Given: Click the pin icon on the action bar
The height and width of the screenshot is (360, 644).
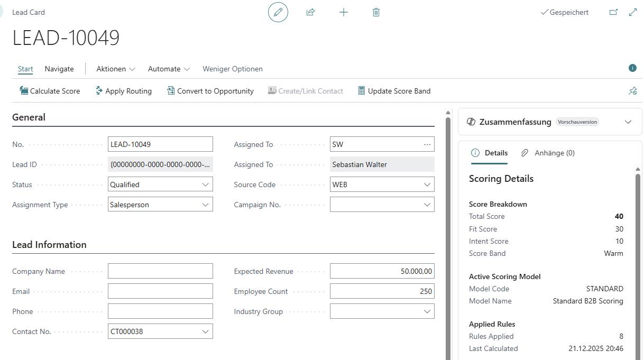Looking at the screenshot, I should tap(632, 91).
